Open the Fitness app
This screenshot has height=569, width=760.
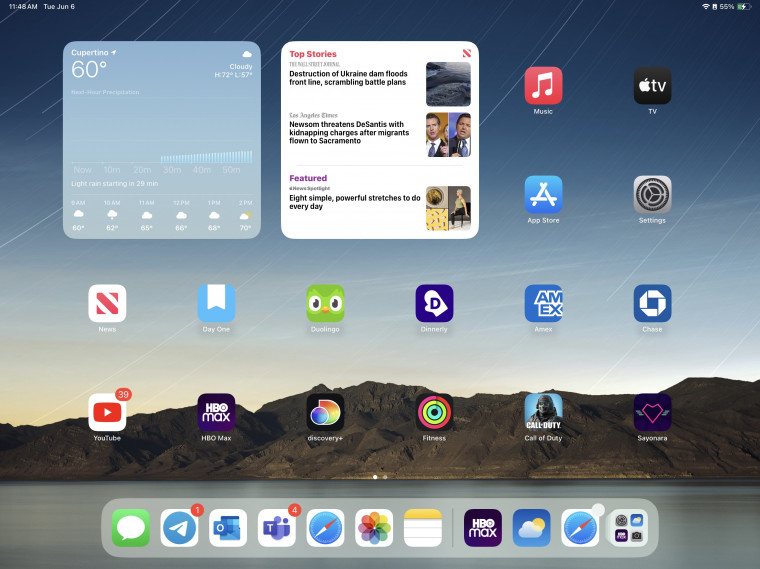[x=434, y=412]
